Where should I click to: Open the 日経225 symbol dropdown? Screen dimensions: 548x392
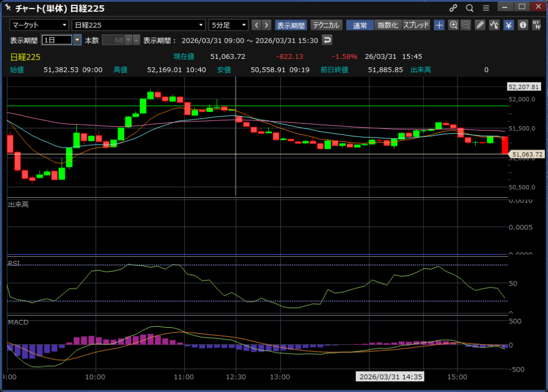tap(139, 25)
